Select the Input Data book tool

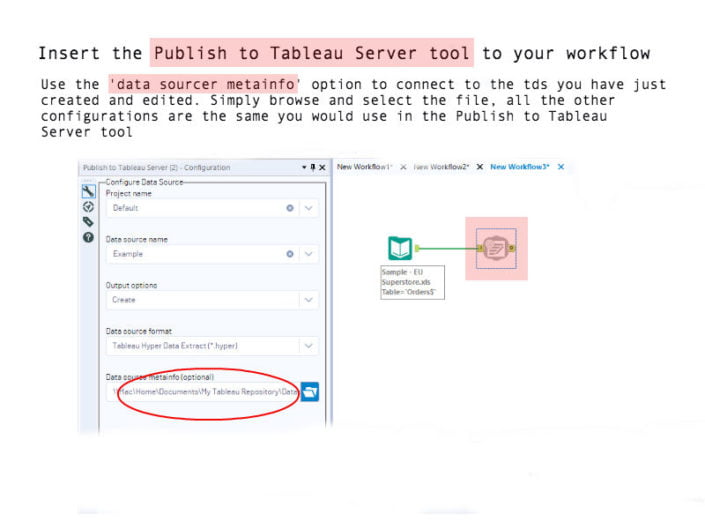tap(400, 248)
